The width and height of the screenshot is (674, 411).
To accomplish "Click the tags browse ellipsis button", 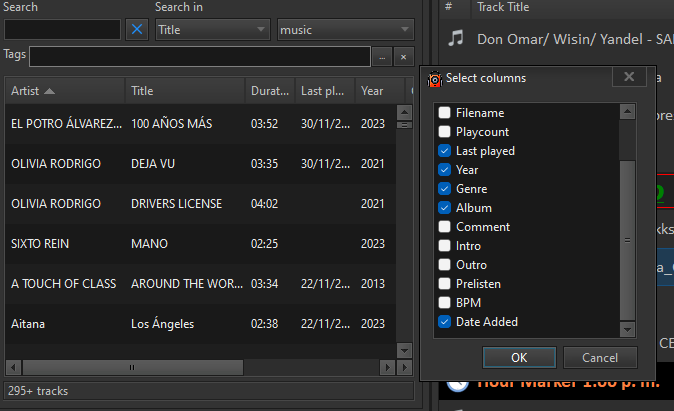I will [382, 56].
